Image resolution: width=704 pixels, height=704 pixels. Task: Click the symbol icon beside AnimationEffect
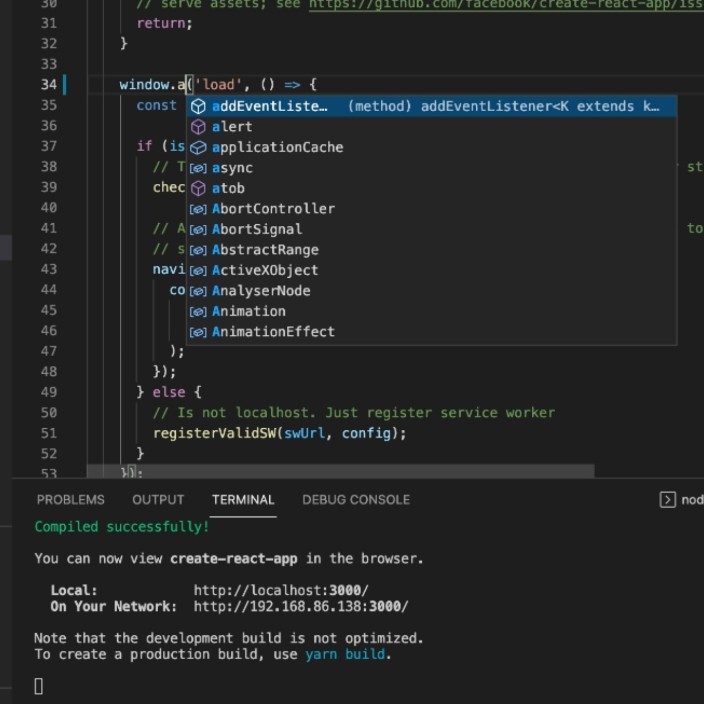(198, 332)
